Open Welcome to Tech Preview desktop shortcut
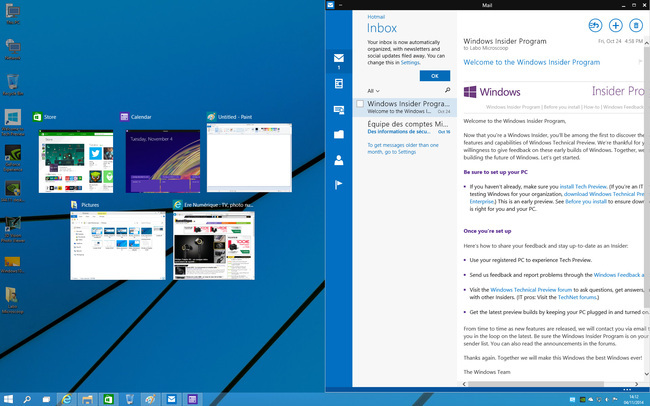 coord(12,122)
